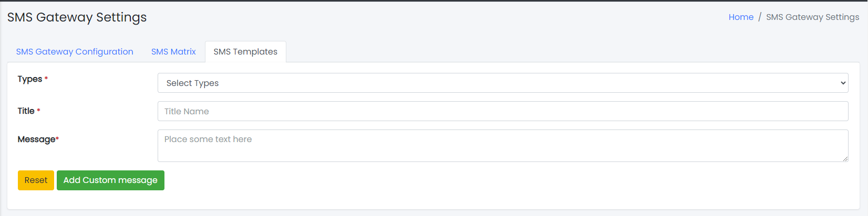
Task: Click the red asterisk beside Title
Action: (38, 111)
